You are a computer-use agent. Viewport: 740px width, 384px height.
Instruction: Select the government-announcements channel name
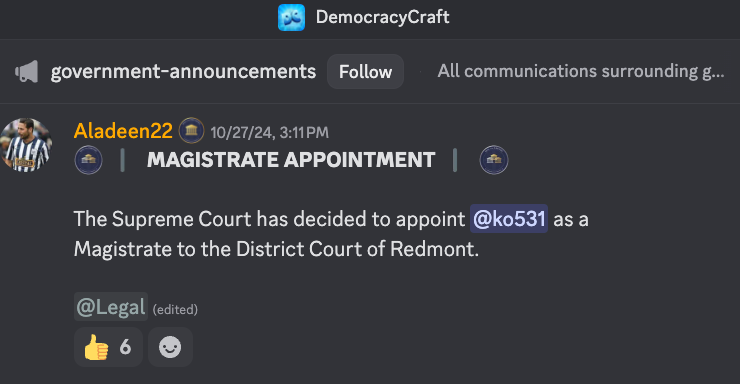[183, 72]
